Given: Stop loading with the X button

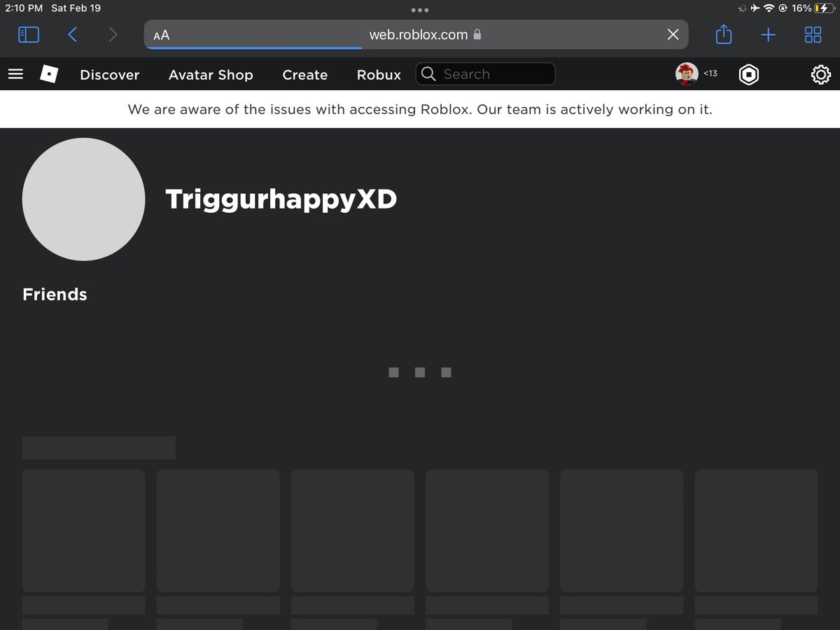Looking at the screenshot, I should coord(673,34).
